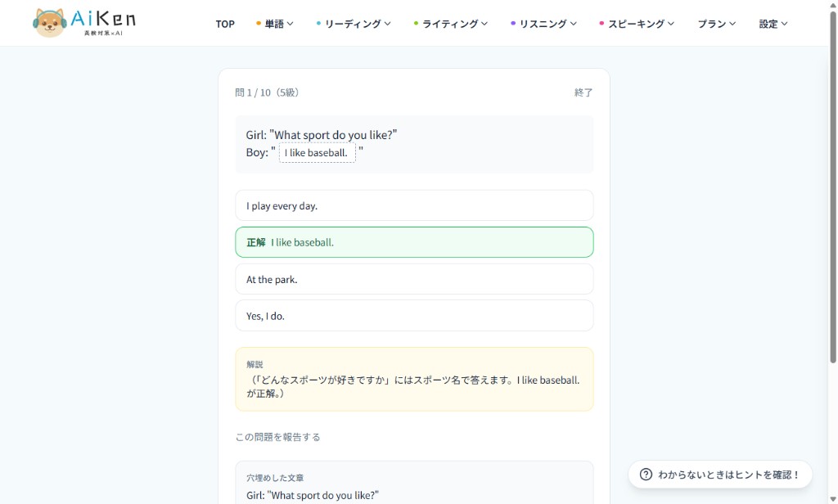Open the リーディング menu

coord(353,24)
